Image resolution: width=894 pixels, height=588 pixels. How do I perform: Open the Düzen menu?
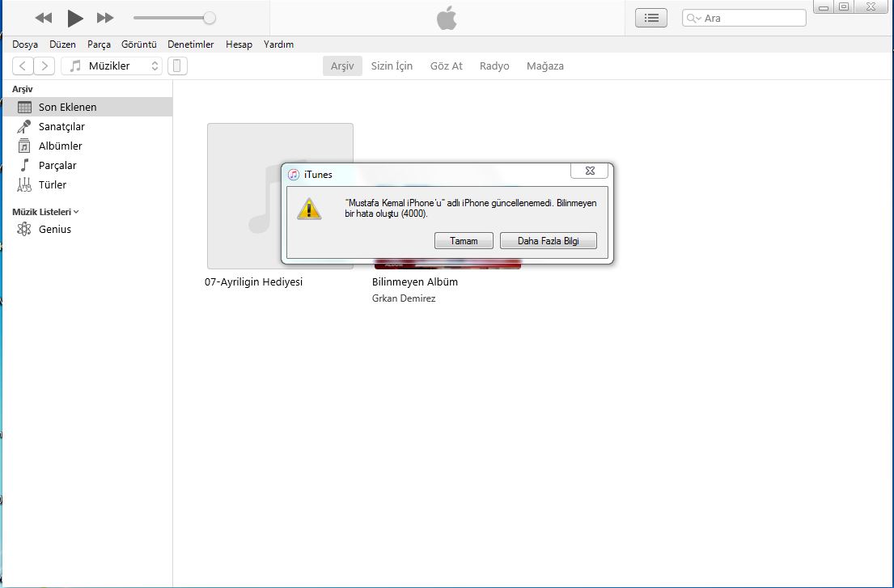click(63, 44)
